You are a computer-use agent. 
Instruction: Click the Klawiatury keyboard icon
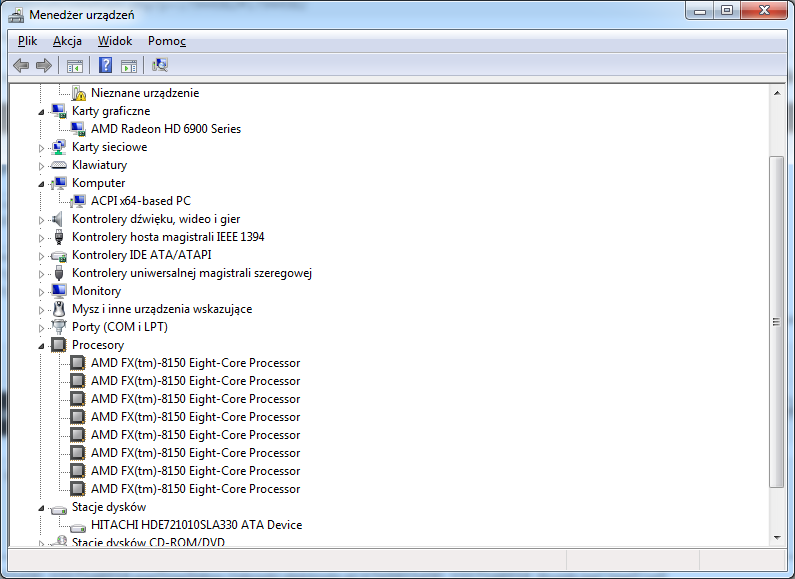coord(59,165)
